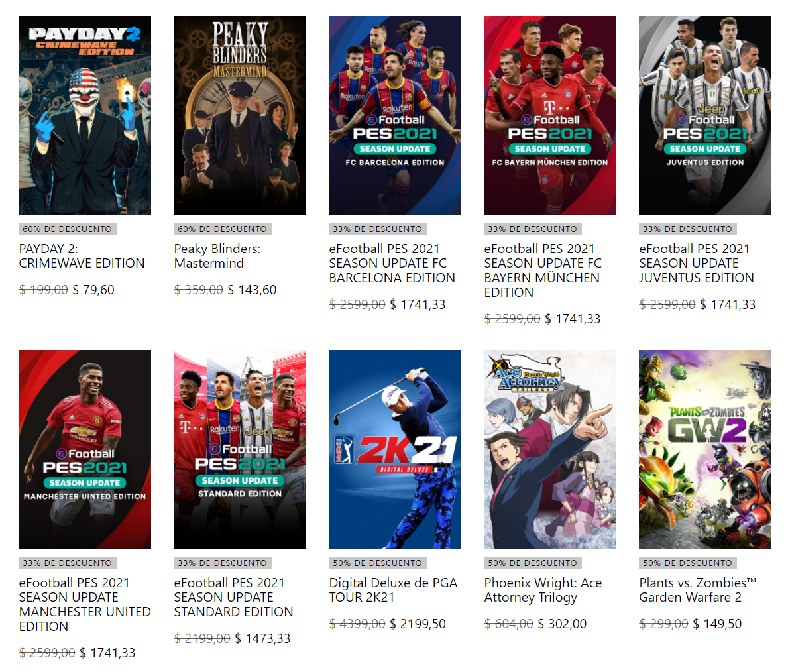Open Plants vs. Zombies Garden Warfare 2 title
786x672 pixels.
pos(698,590)
